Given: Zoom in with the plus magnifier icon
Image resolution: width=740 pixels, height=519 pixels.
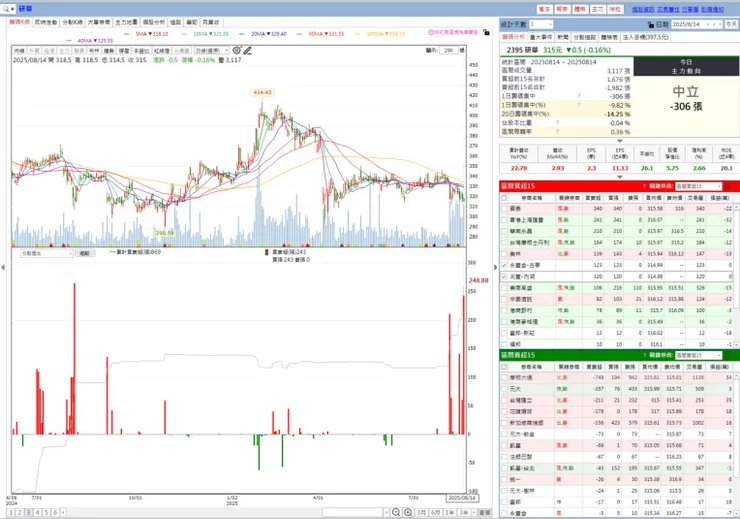Looking at the screenshot, I should [x=408, y=512].
